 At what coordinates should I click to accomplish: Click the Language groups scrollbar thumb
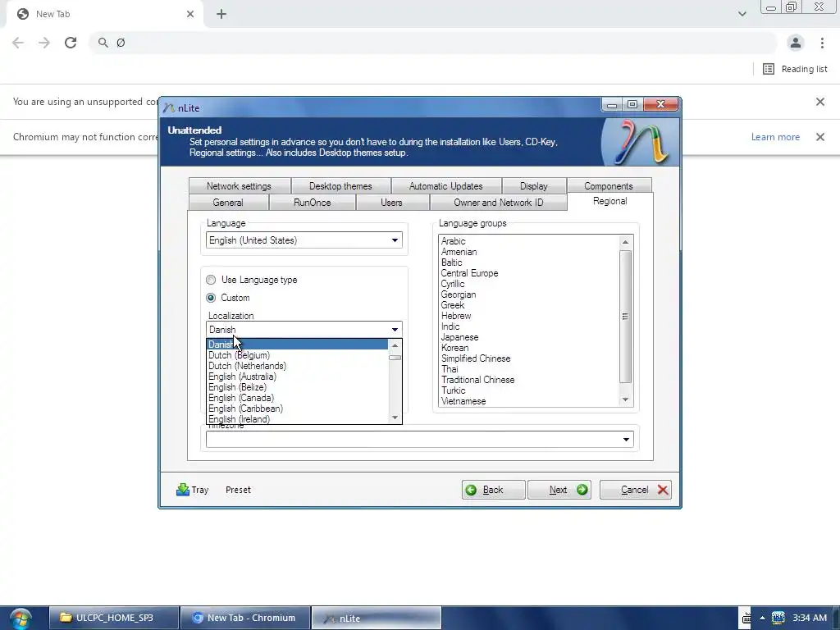(x=625, y=317)
